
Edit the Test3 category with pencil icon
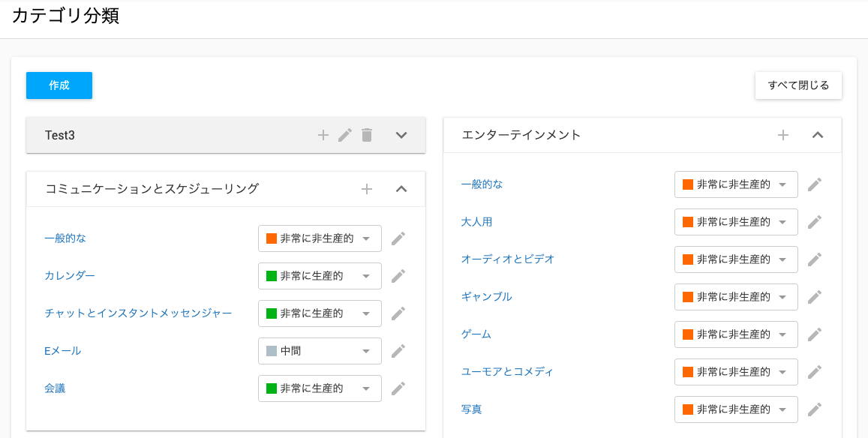point(345,135)
